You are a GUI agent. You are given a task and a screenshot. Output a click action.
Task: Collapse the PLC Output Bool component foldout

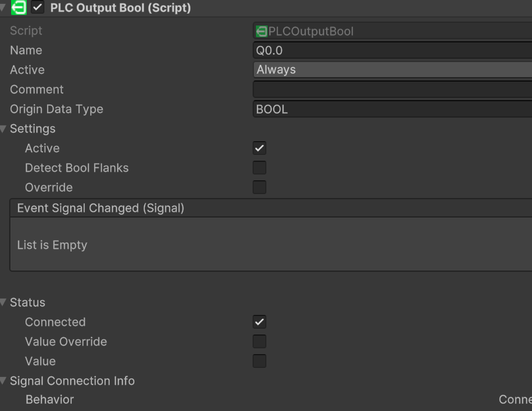[3, 7]
